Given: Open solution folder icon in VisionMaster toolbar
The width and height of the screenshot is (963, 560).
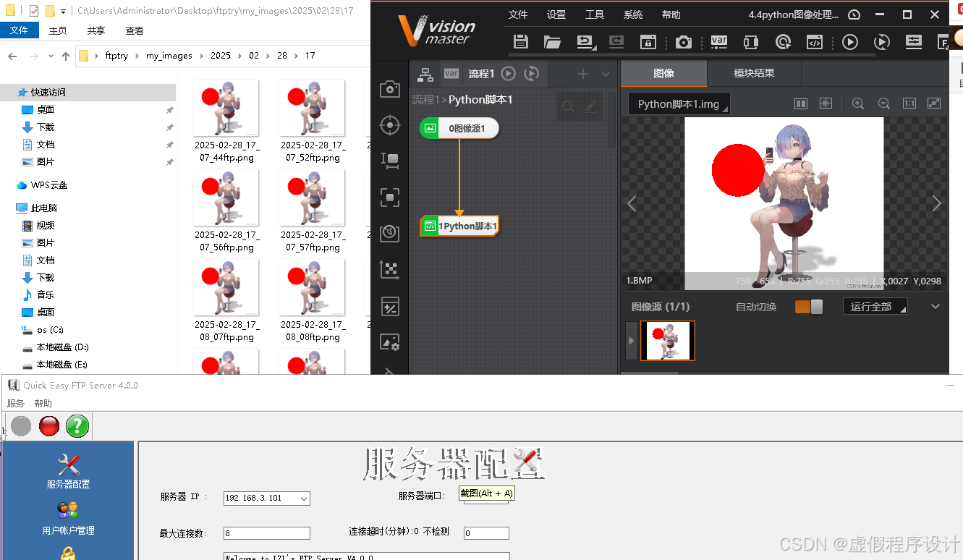Looking at the screenshot, I should pos(552,42).
